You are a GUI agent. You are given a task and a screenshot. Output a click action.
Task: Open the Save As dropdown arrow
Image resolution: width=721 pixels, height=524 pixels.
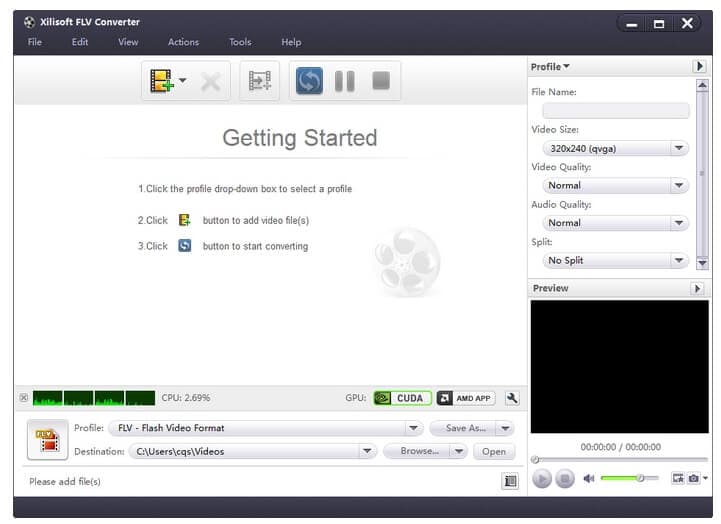click(505, 428)
